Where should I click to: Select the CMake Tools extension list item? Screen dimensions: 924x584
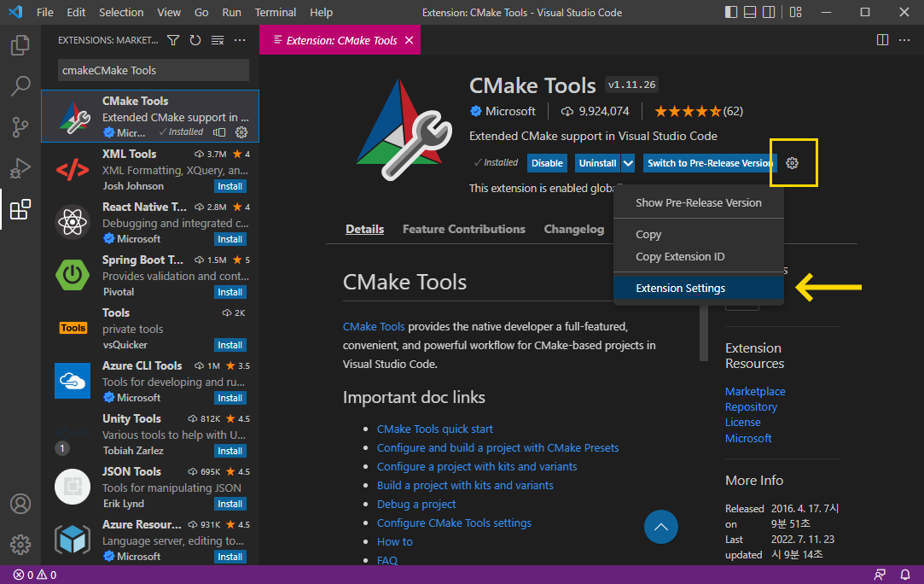coord(150,116)
